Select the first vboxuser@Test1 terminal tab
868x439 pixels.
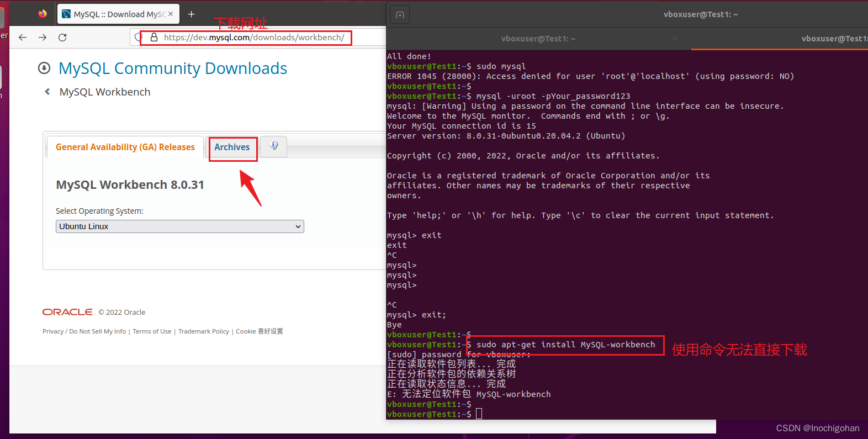coord(538,39)
